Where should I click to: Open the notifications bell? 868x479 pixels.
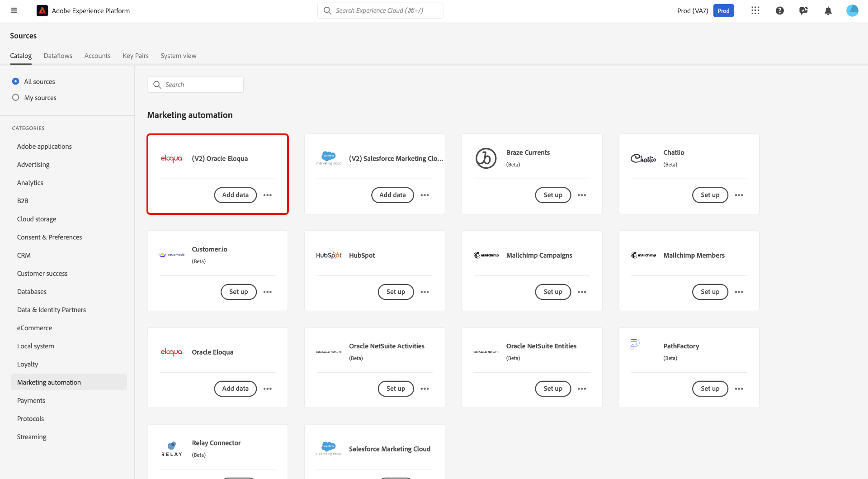tap(828, 10)
